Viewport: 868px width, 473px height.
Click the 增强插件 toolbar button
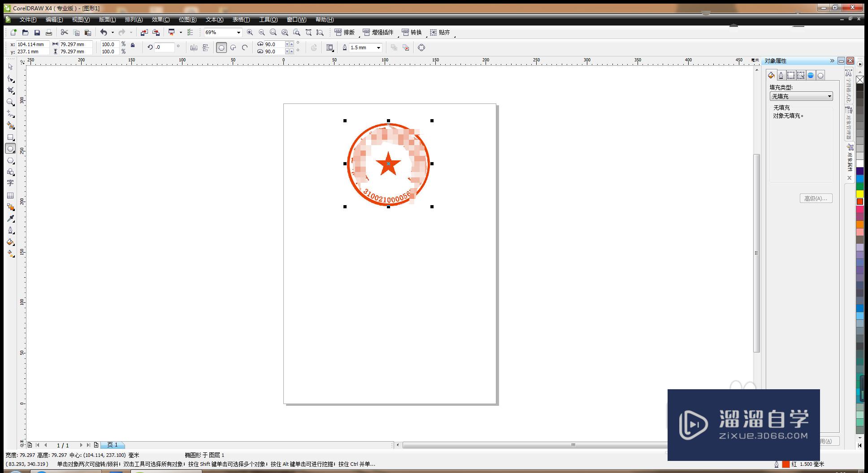pyautogui.click(x=378, y=32)
